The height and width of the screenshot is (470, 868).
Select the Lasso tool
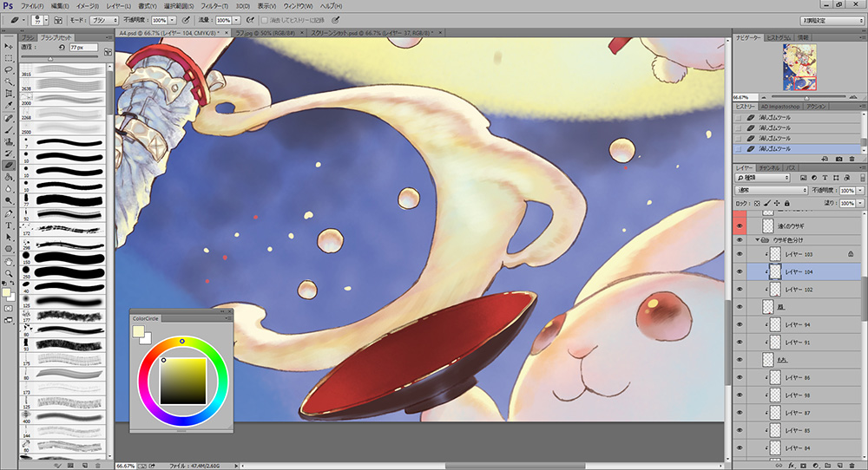(x=9, y=70)
